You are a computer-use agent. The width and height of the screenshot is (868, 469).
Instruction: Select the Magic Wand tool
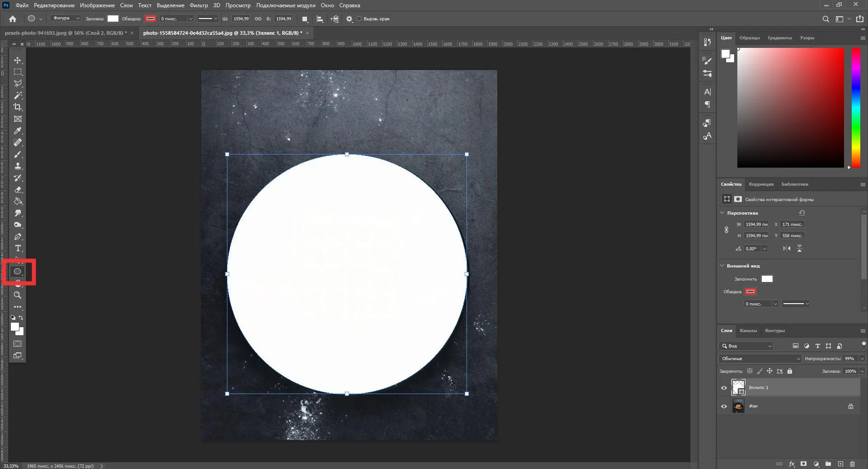point(18,95)
